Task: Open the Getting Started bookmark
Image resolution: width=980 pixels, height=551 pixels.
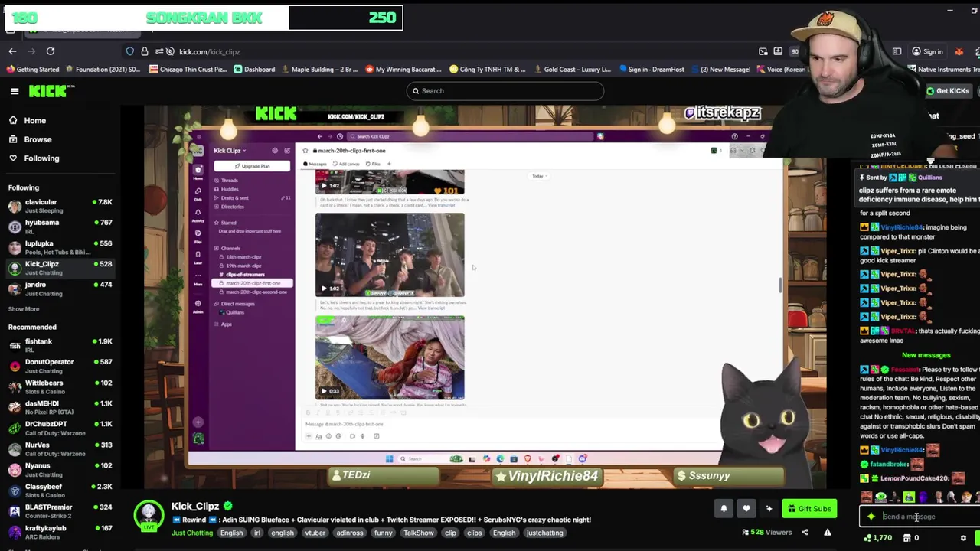Action: [x=33, y=70]
